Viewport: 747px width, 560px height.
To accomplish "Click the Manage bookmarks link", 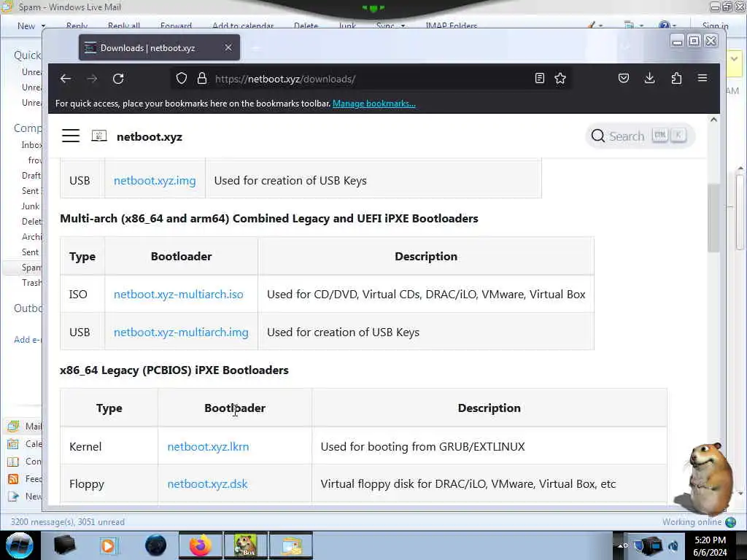I will (x=374, y=104).
